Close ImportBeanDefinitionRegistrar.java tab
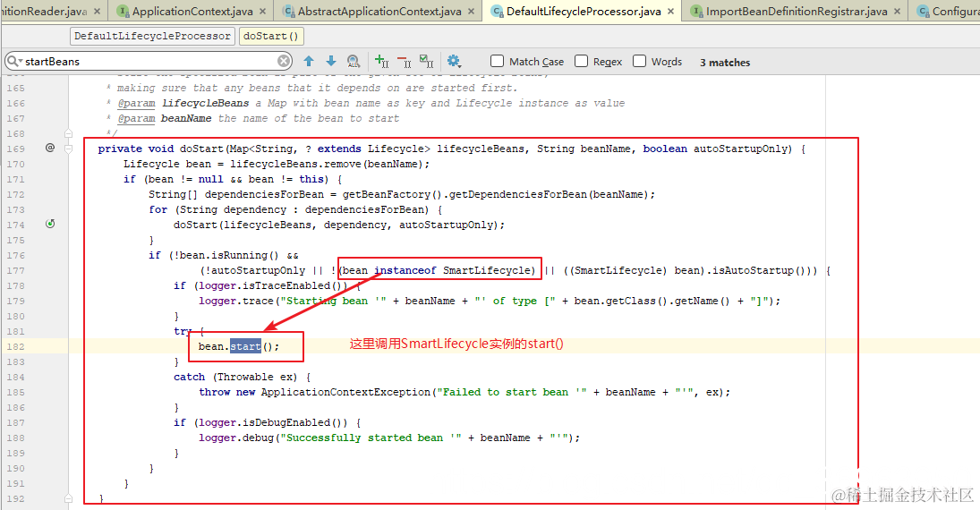The width and height of the screenshot is (980, 510). (897, 12)
